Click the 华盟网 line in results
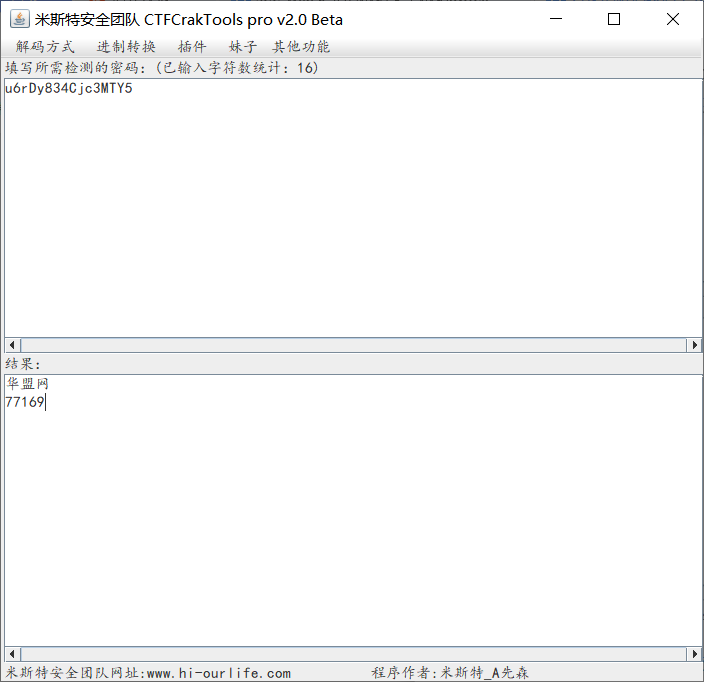Viewport: 704px width, 682px height. tap(27, 384)
